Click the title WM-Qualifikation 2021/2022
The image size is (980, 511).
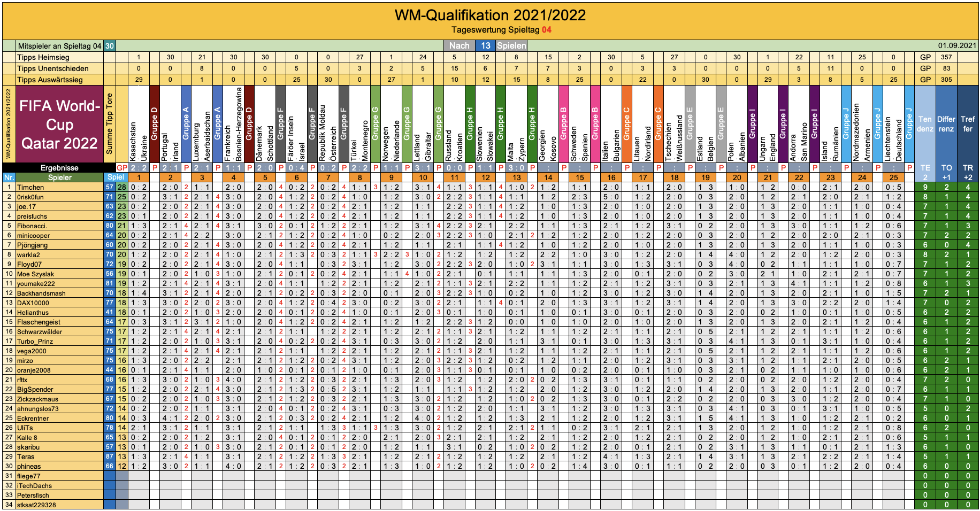(x=490, y=15)
